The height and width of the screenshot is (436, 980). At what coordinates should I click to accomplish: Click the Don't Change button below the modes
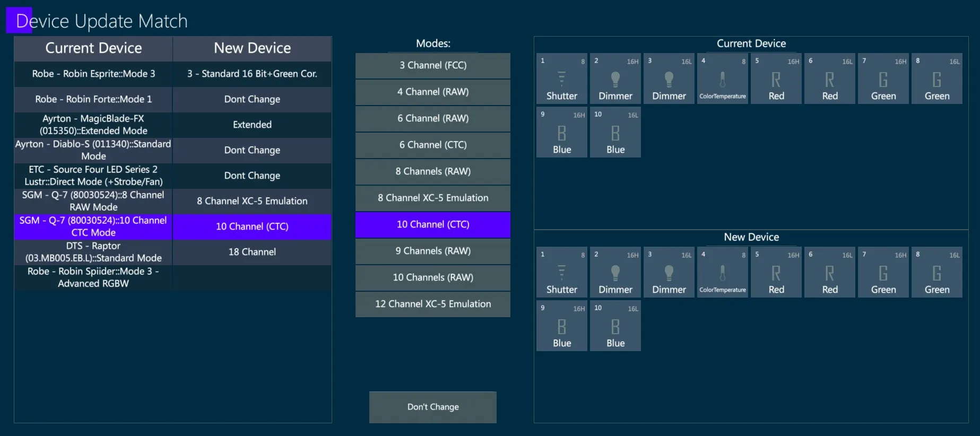click(433, 407)
